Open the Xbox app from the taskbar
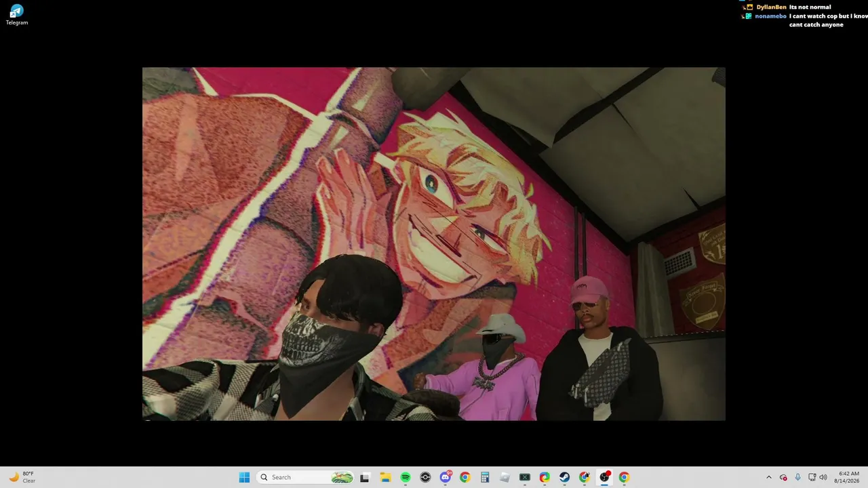This screenshot has height=488, width=868. [525, 477]
